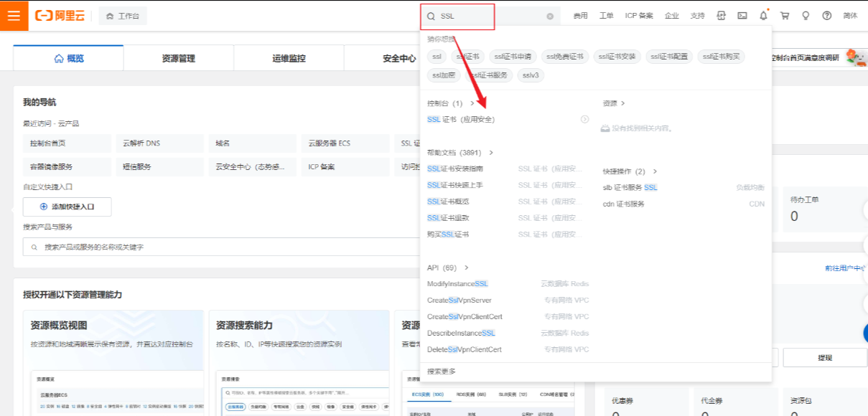868x416 pixels.
Task: Click the API developer tool icon
Action: click(x=722, y=16)
